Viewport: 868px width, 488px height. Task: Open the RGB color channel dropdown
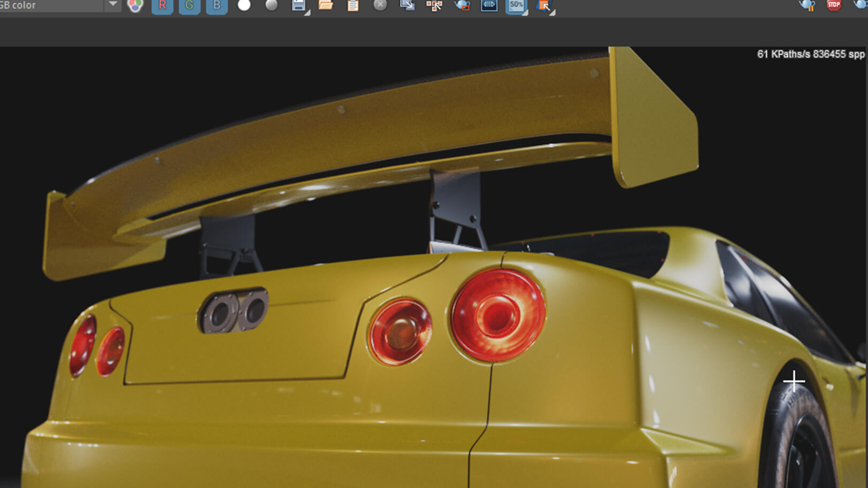(x=112, y=5)
